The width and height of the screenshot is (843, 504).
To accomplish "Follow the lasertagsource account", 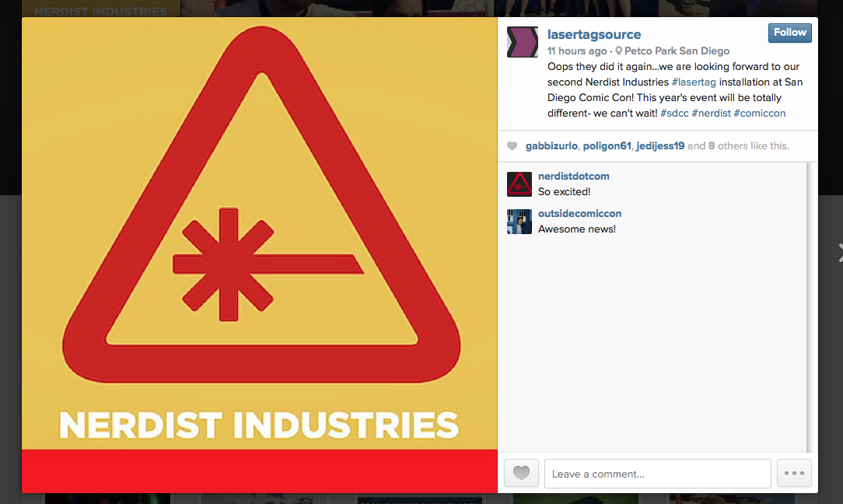I will pyautogui.click(x=790, y=33).
